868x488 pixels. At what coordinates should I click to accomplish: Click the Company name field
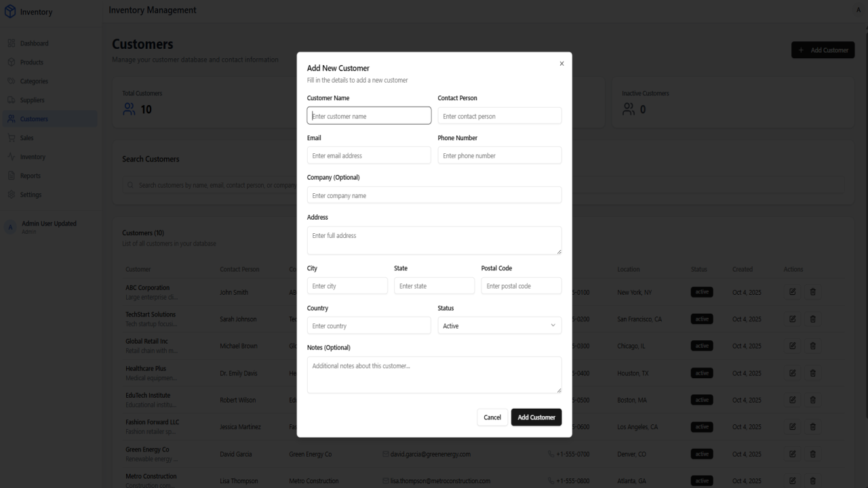435,195
